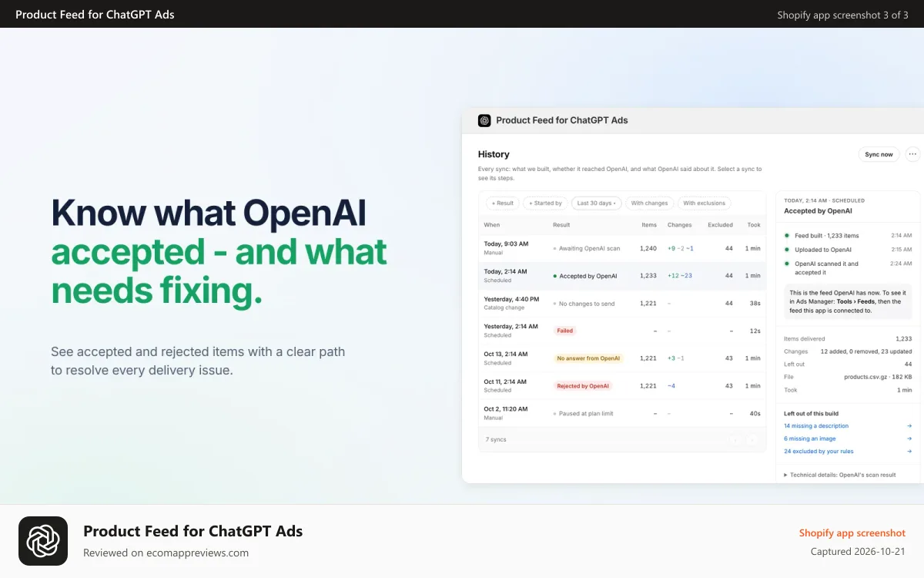Viewport: 924px width, 578px height.
Task: Select the Oct 11, 2:14 AM sync
Action: (x=622, y=385)
